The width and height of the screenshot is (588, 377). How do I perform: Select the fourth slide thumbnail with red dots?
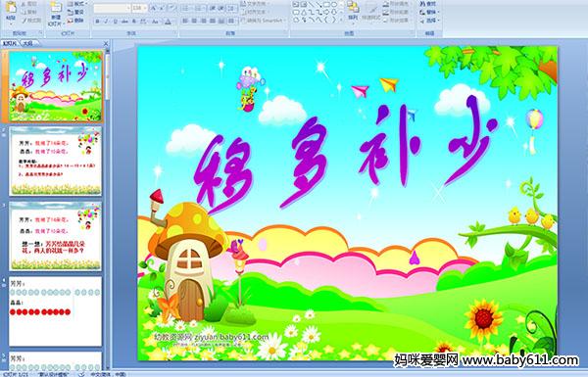[x=56, y=311]
